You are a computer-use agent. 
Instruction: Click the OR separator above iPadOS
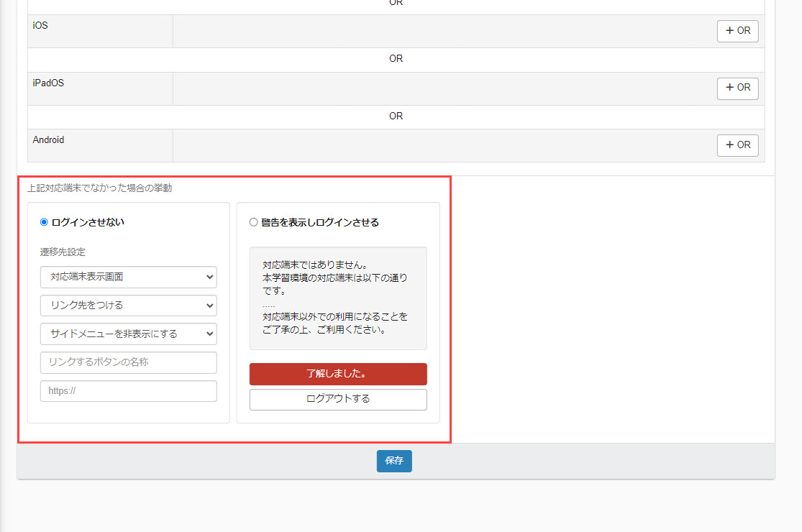[x=396, y=58]
